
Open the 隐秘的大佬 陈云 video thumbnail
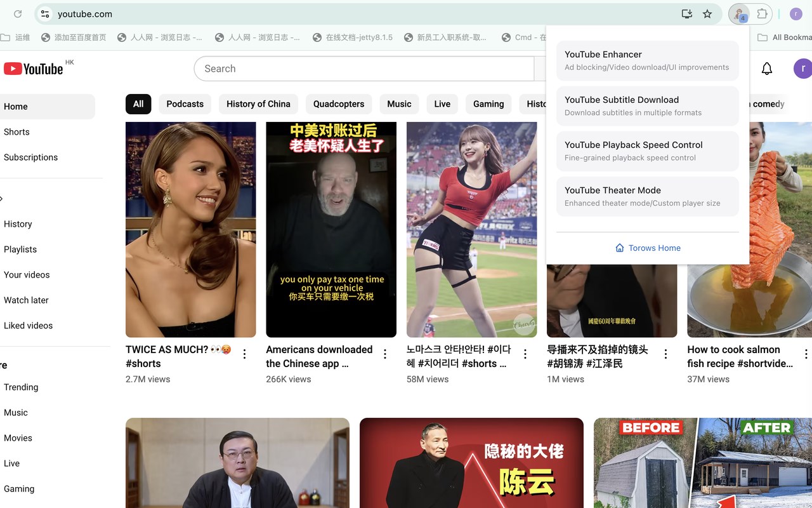471,463
